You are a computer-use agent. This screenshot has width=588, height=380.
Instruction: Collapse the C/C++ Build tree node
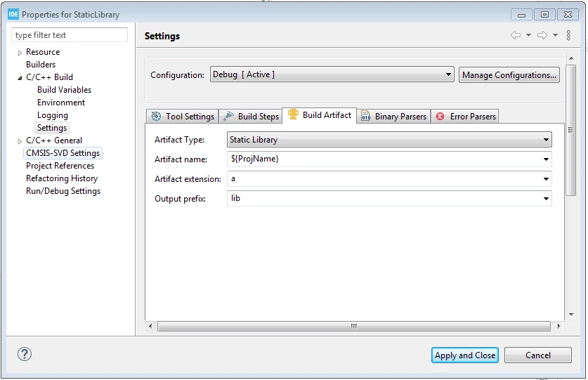pos(20,78)
